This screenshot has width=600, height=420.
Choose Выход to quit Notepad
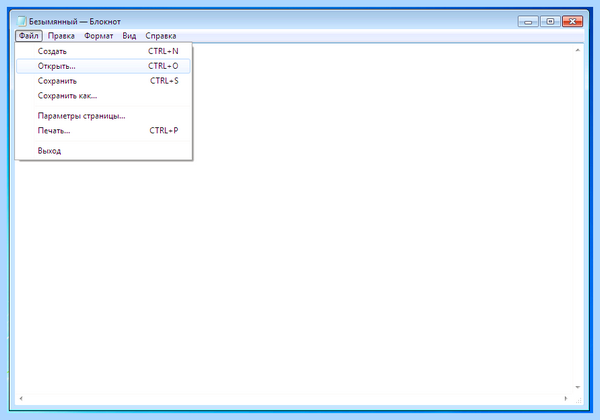(103, 151)
